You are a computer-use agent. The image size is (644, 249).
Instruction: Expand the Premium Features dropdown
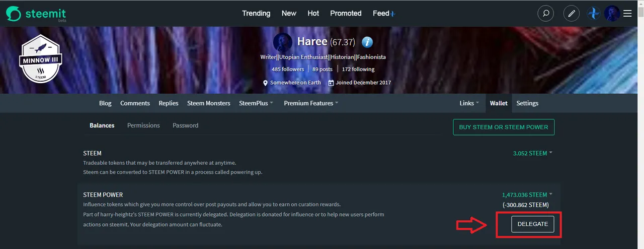pyautogui.click(x=311, y=103)
